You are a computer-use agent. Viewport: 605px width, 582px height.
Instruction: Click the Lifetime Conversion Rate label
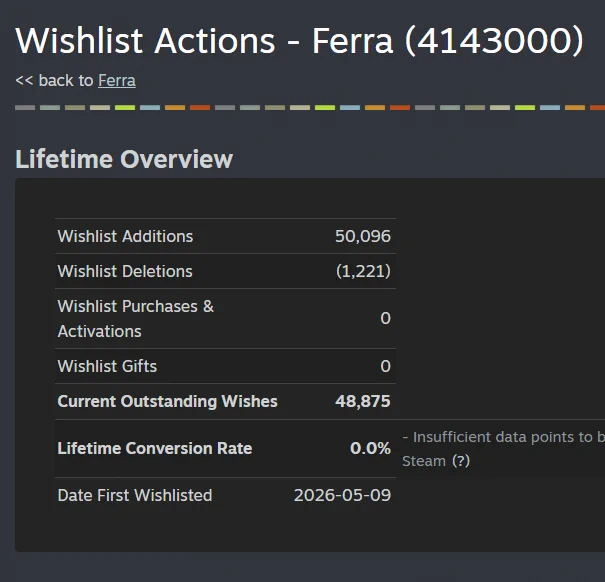click(155, 448)
